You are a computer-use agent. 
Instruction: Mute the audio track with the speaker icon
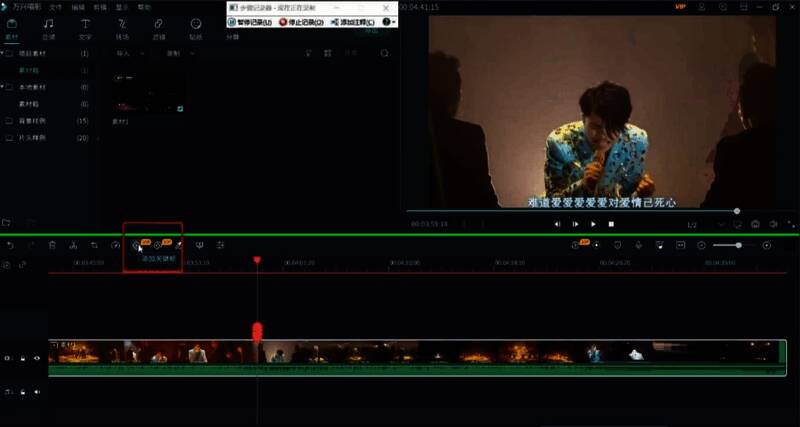click(x=37, y=391)
